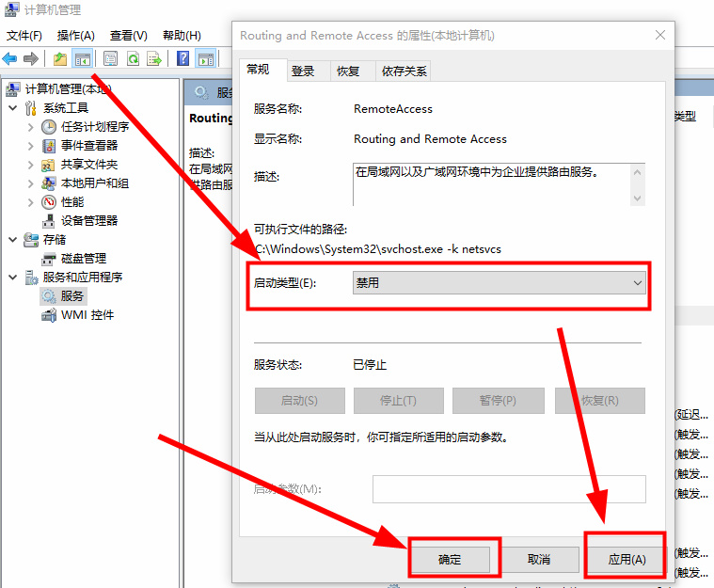Screen dimensions: 714x588
Task: Select 磁盘管理 in the tree
Action: (83, 259)
